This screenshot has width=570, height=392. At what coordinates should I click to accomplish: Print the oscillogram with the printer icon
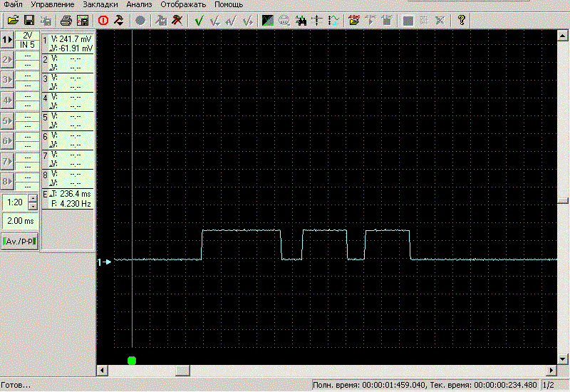(66, 21)
